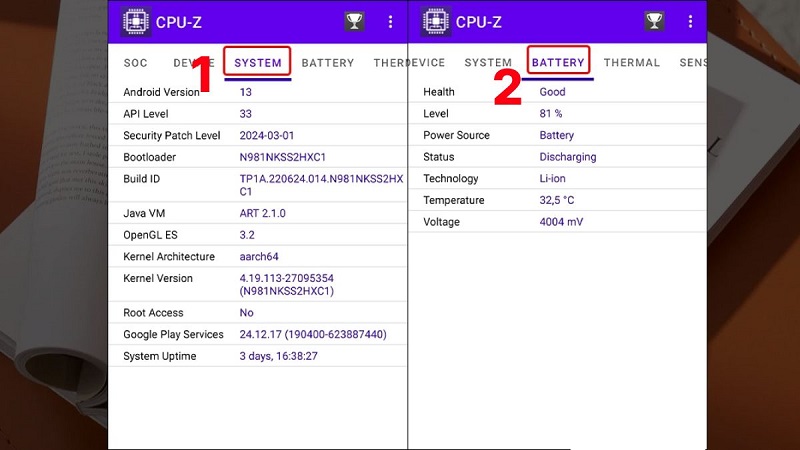The height and width of the screenshot is (450, 800).
Task: Click the Android Version row value 13
Action: (x=246, y=92)
